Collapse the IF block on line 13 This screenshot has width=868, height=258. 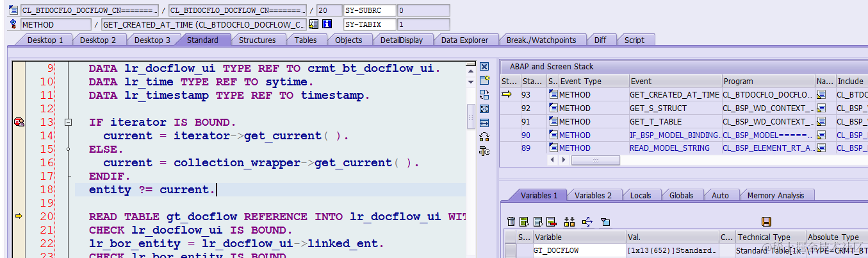(x=68, y=122)
